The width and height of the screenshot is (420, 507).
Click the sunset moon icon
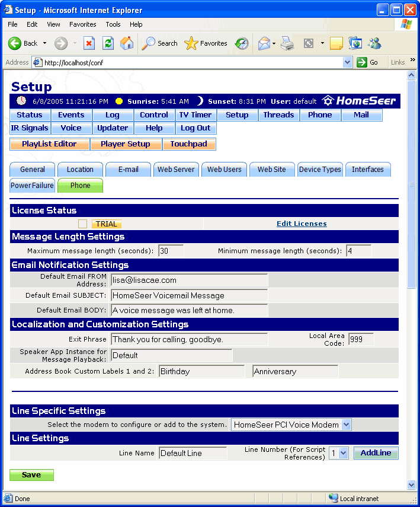click(200, 101)
